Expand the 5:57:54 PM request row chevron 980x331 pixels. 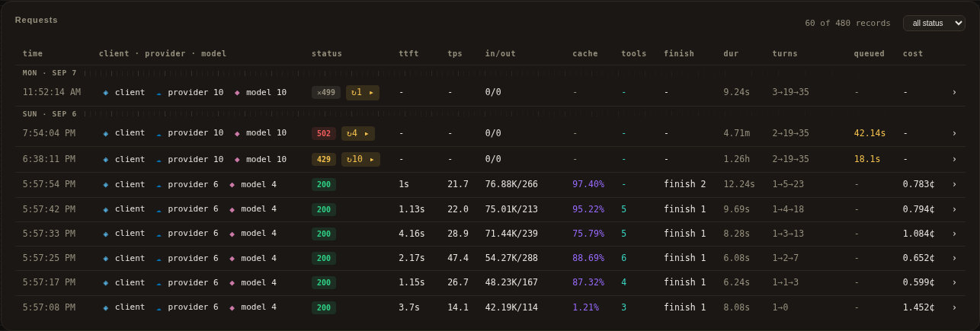point(954,184)
